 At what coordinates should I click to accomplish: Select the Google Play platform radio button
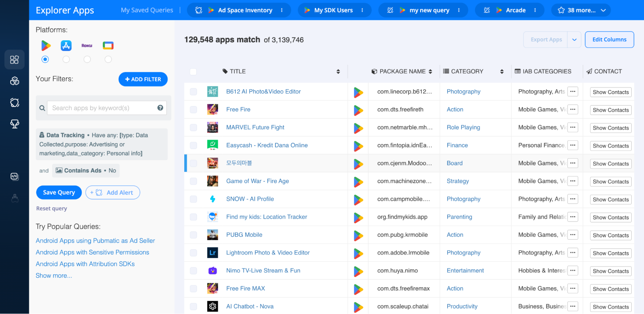[x=45, y=59]
